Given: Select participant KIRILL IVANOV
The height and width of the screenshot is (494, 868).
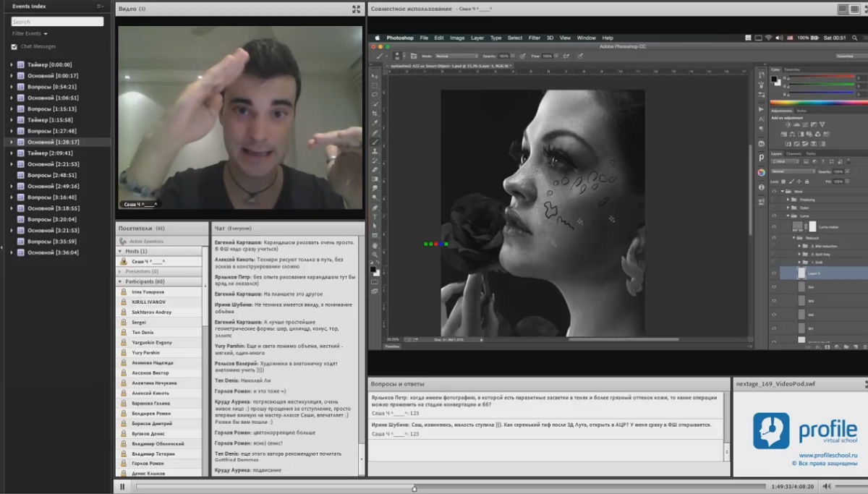Looking at the screenshot, I should (148, 302).
